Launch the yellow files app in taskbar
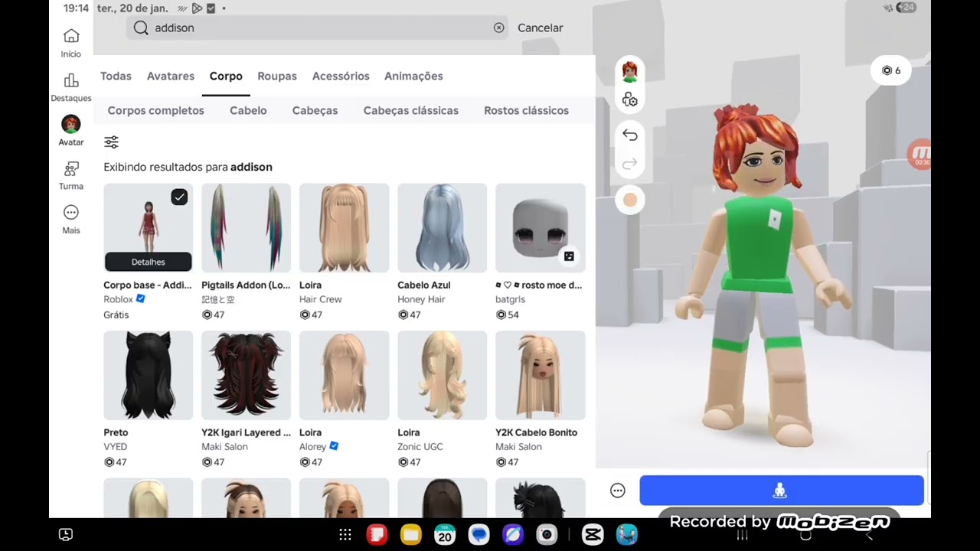Screen dimensions: 980x551 pos(411,534)
